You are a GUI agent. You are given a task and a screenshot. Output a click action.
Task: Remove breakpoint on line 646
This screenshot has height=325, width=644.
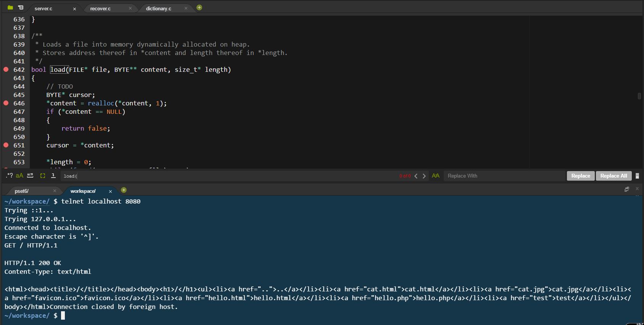tap(6, 103)
